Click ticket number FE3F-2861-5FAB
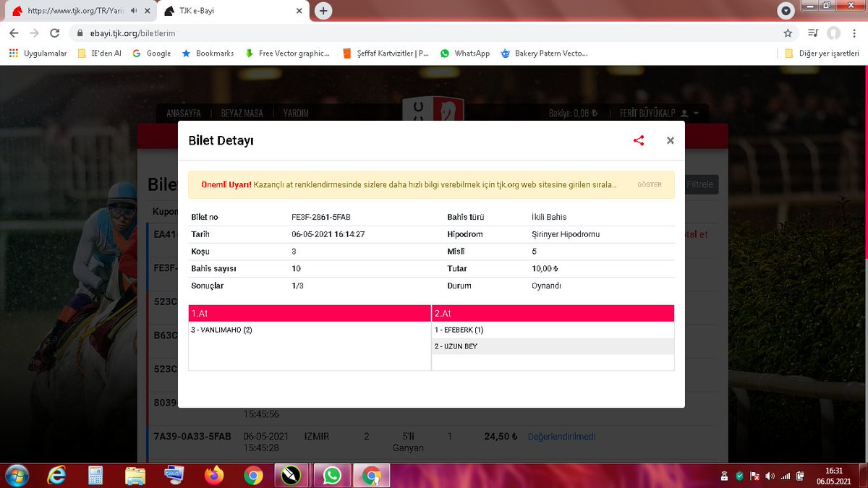This screenshot has height=488, width=868. pyautogui.click(x=321, y=217)
